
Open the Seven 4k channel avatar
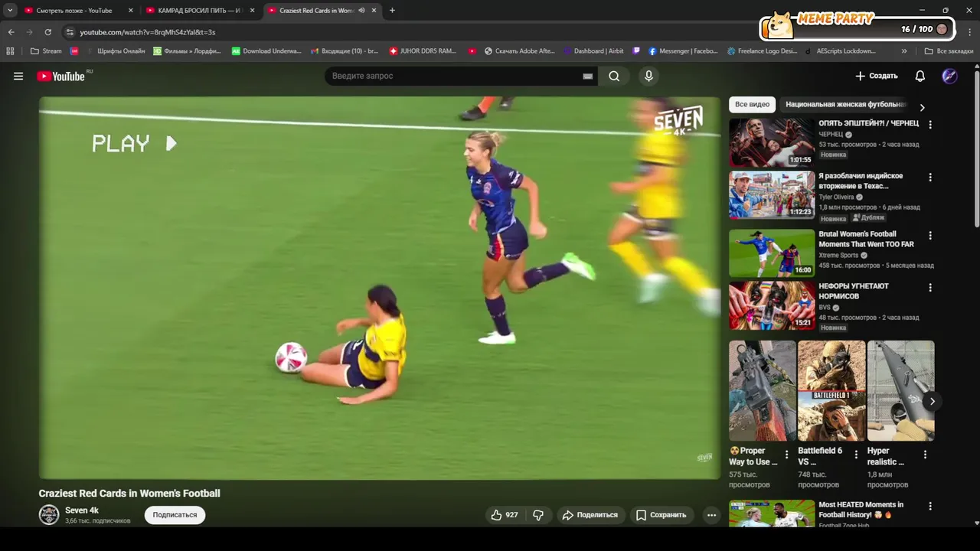click(49, 515)
